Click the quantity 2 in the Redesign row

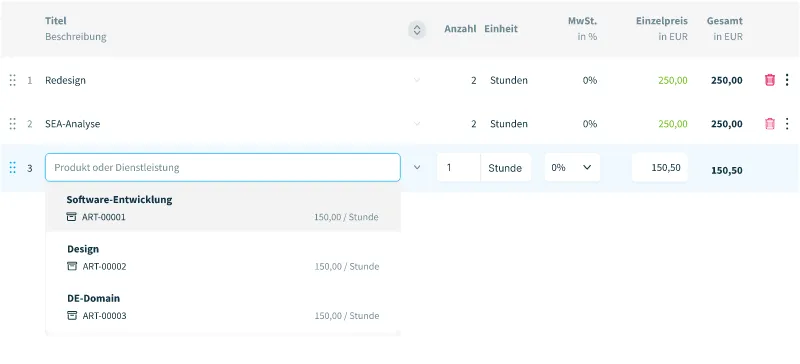[x=473, y=80]
